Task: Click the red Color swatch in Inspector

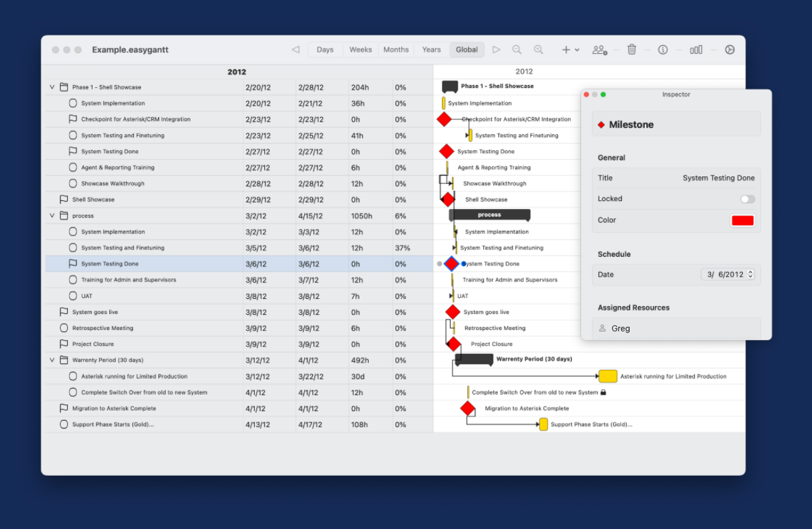Action: pyautogui.click(x=742, y=220)
